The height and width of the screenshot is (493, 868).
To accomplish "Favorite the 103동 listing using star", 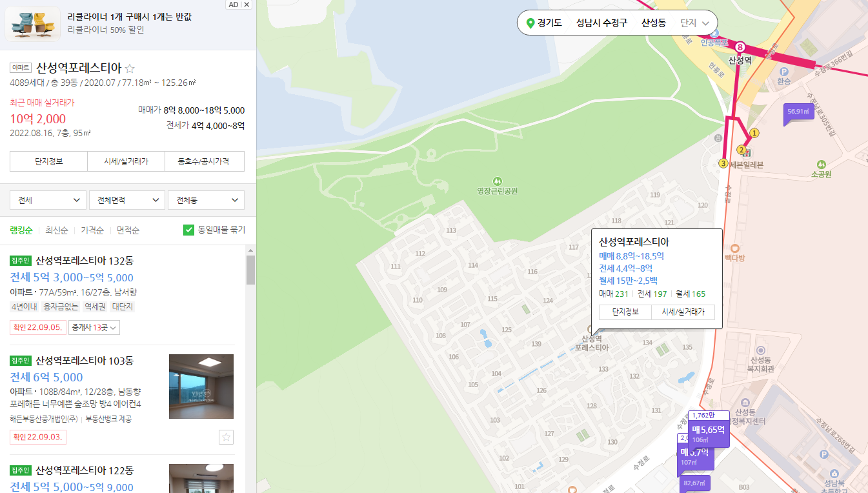I will 226,437.
